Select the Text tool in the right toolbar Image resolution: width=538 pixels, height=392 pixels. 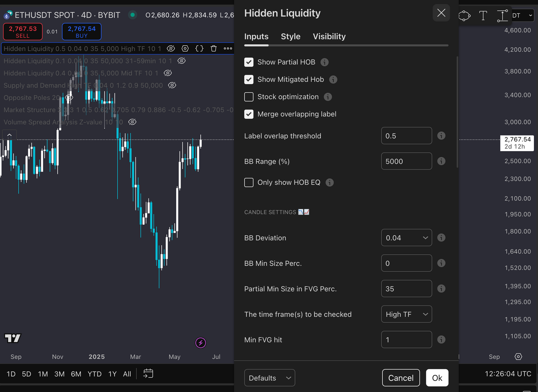coord(483,15)
